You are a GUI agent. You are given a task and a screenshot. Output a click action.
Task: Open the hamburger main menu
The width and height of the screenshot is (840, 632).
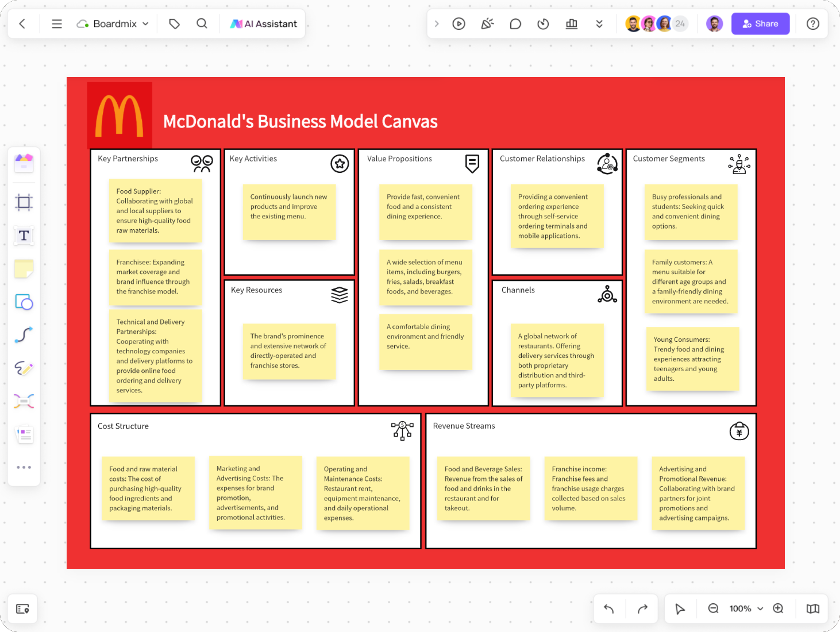57,24
